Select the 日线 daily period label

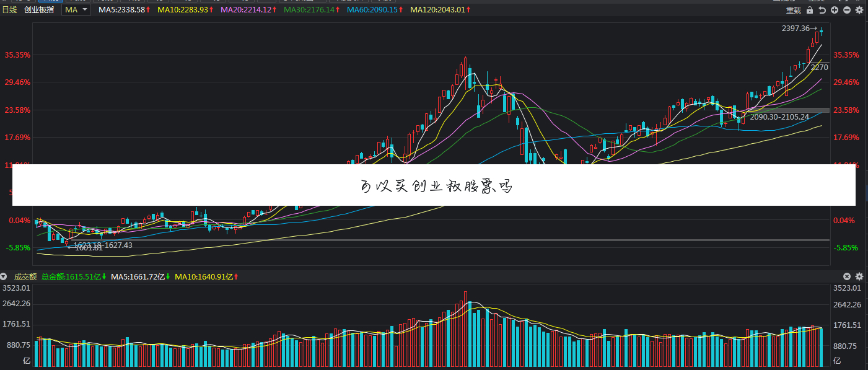(x=9, y=10)
